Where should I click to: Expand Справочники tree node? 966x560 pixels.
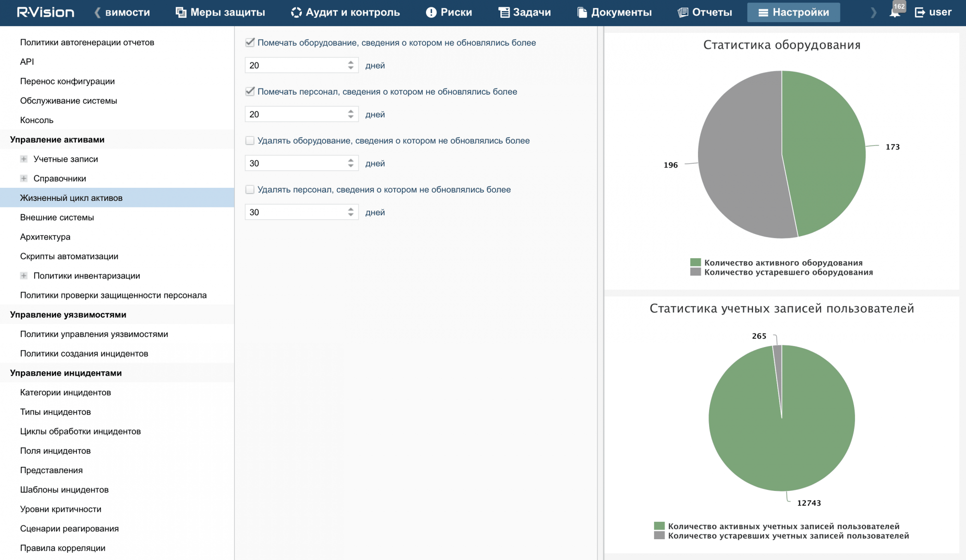coord(24,179)
